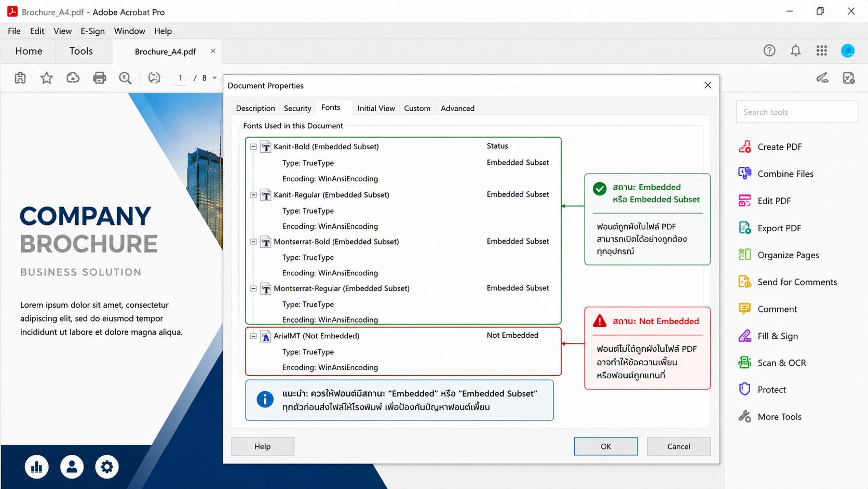
Task: Select the Montserrat-Regular (Embedded Subset) row
Action: click(x=403, y=288)
